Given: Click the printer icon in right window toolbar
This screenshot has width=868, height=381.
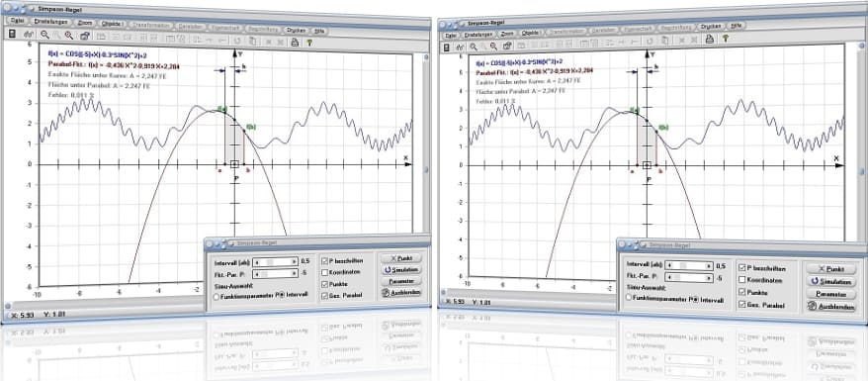Looking at the screenshot, I should coord(709,39).
